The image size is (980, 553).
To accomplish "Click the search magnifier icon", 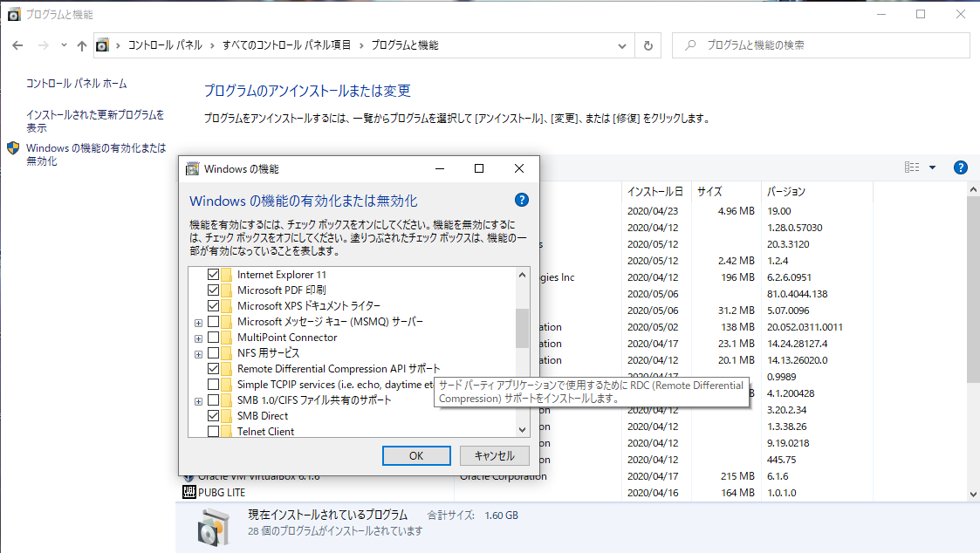I will point(690,45).
